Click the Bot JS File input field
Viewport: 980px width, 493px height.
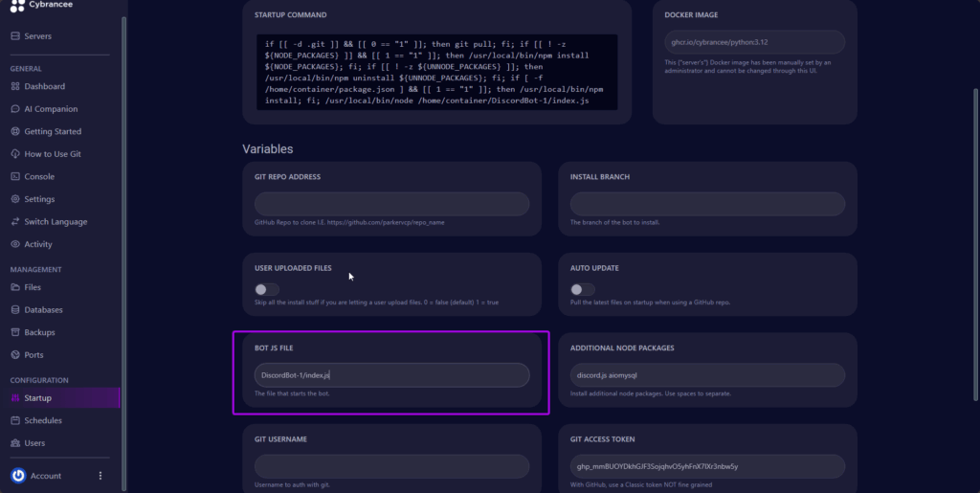[x=391, y=375]
